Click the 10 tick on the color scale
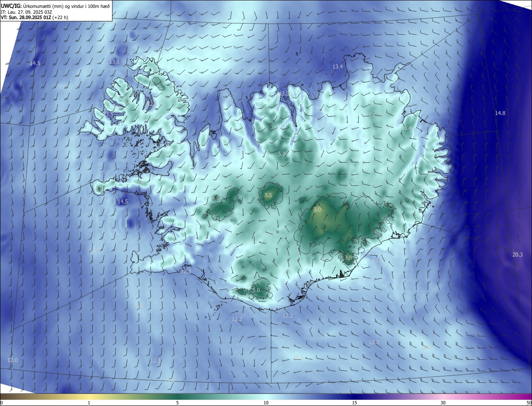This screenshot has width=532, height=406. click(x=266, y=403)
